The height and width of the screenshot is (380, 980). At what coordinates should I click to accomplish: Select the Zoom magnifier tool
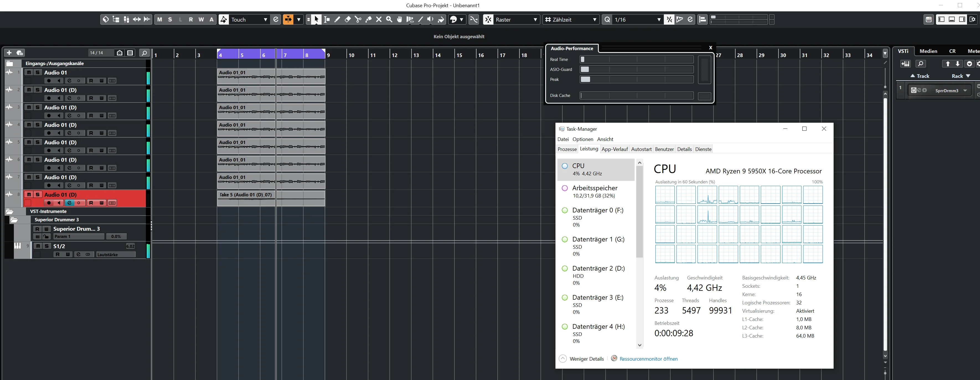(389, 19)
